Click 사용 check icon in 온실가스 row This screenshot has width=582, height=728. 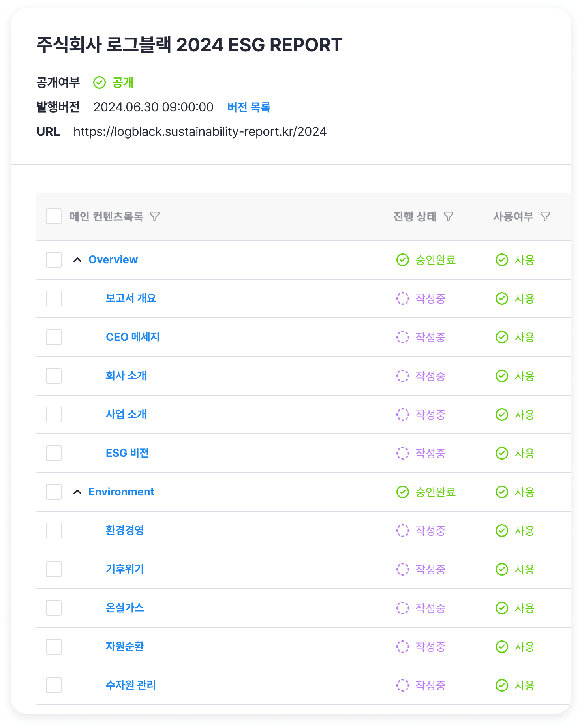pos(502,608)
